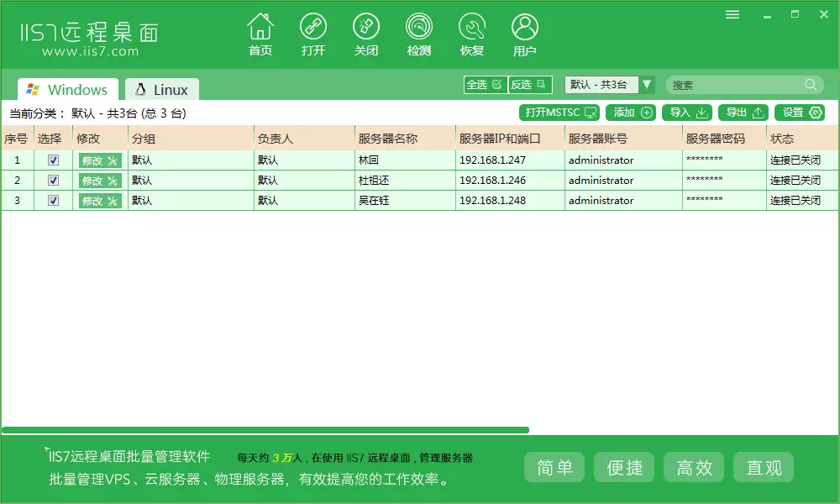
Task: Open the hamburger menu in title bar
Action: (x=732, y=14)
